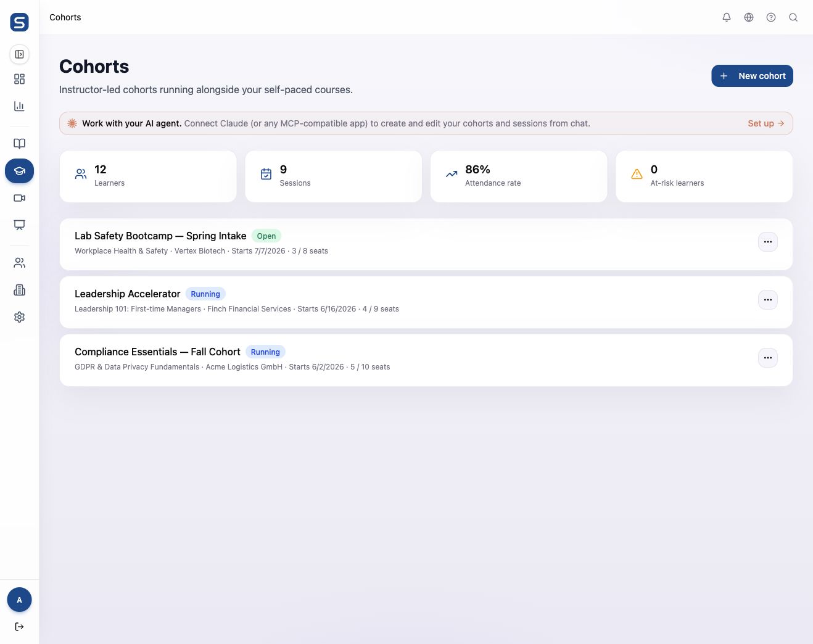Image resolution: width=813 pixels, height=644 pixels.
Task: Open notifications bell icon
Action: tap(727, 17)
